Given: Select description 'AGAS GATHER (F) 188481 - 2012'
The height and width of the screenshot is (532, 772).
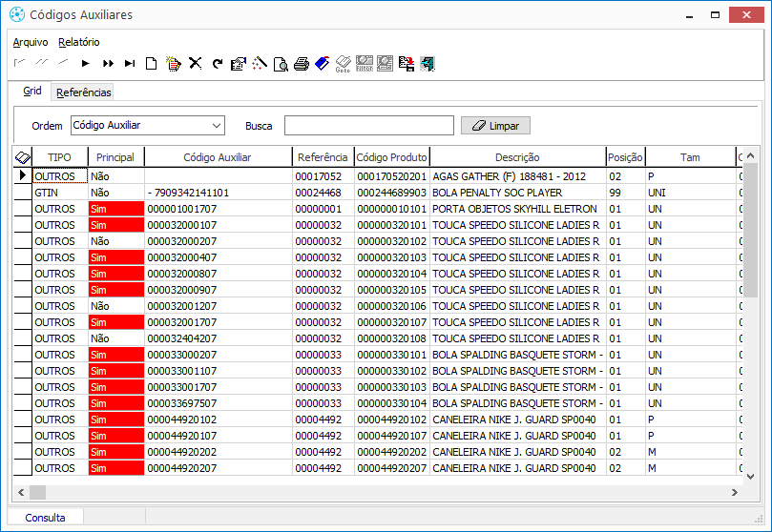Looking at the screenshot, I should click(x=518, y=176).
